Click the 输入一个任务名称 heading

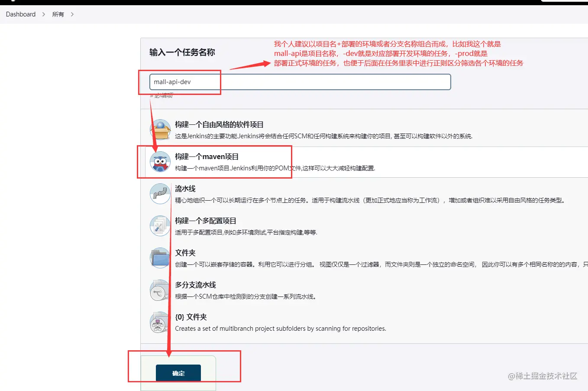182,52
